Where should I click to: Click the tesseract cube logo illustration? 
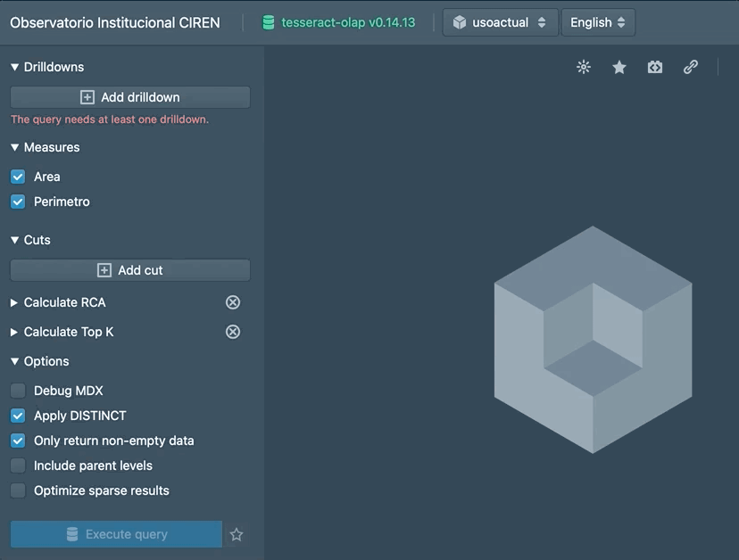[593, 340]
